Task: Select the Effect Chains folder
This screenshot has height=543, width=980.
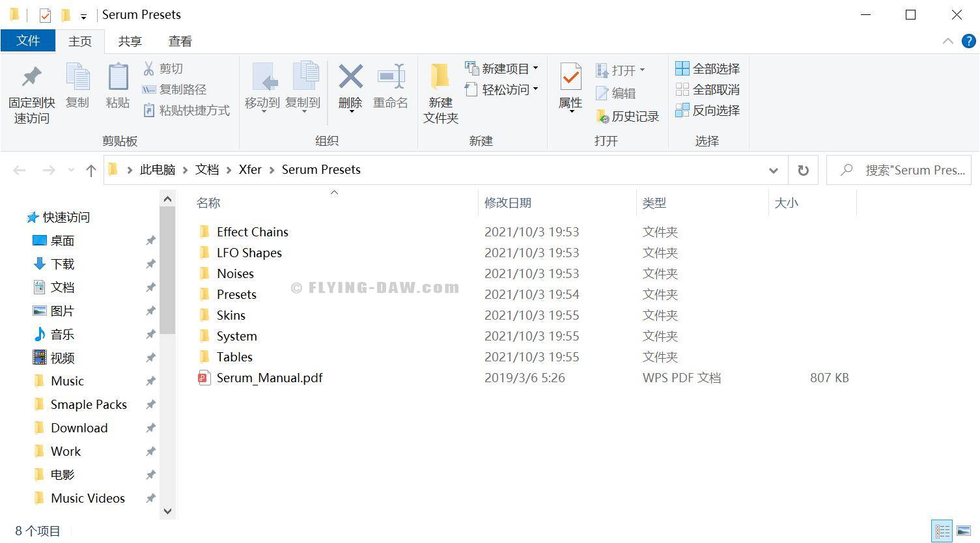Action: 253,232
